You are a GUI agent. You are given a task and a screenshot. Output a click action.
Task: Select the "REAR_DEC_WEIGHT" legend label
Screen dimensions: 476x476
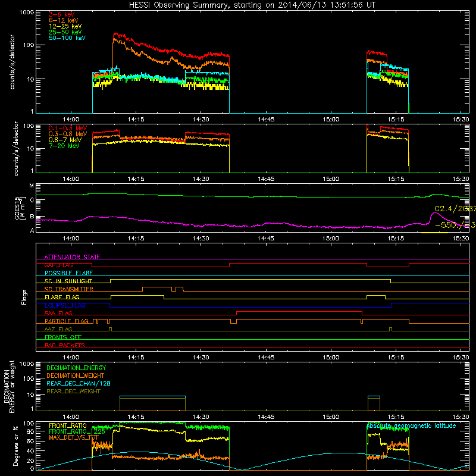tap(73, 392)
